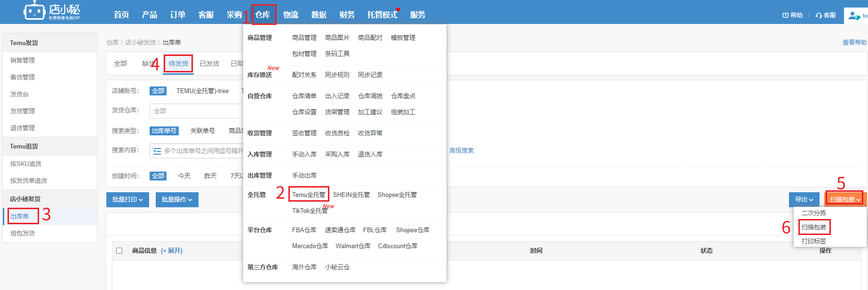This screenshot has width=868, height=290.
Task: Switch to the 全部 status tab
Action: 120,63
